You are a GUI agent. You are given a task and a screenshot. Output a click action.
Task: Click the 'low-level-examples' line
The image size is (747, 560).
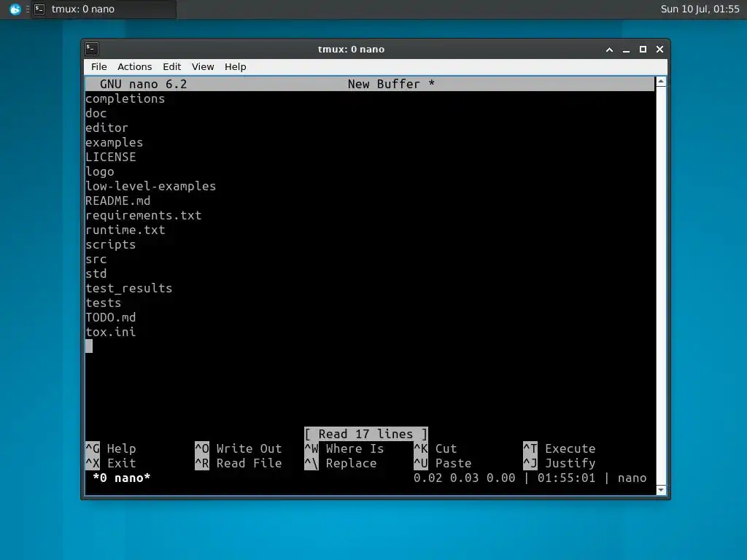click(x=150, y=186)
